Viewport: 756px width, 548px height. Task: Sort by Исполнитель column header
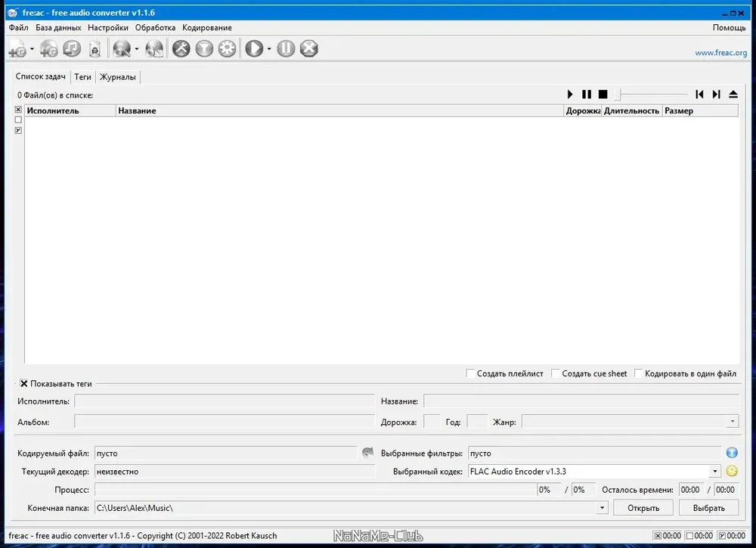tap(70, 111)
